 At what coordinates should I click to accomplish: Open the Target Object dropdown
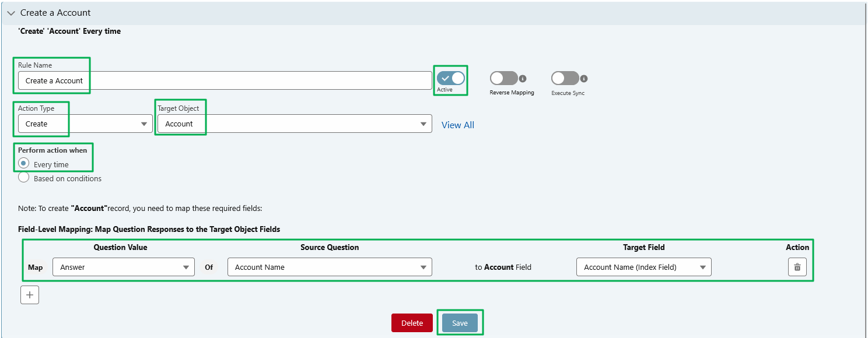[295, 124]
